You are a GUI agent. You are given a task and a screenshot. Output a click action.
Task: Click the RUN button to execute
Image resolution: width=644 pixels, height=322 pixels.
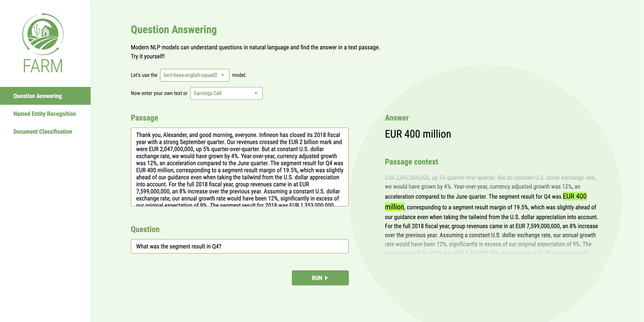point(320,277)
